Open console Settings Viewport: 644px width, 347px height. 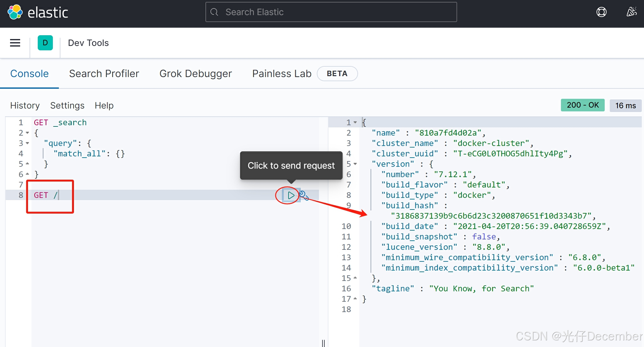pyautogui.click(x=67, y=105)
